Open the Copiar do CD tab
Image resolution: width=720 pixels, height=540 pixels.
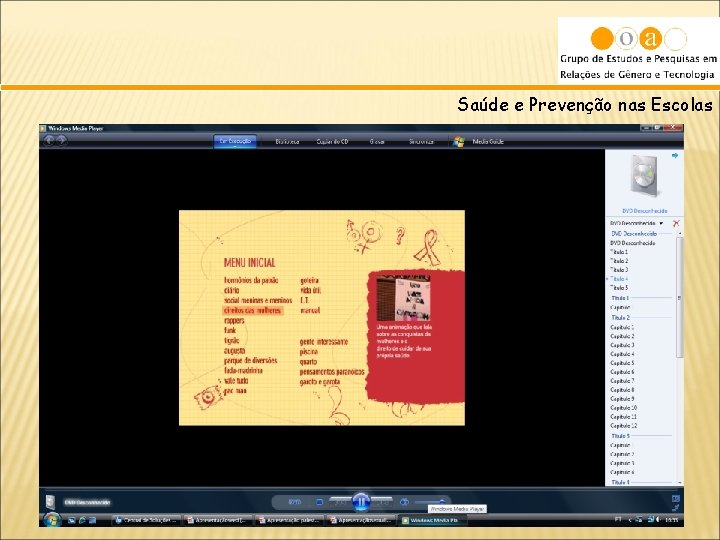pyautogui.click(x=332, y=141)
